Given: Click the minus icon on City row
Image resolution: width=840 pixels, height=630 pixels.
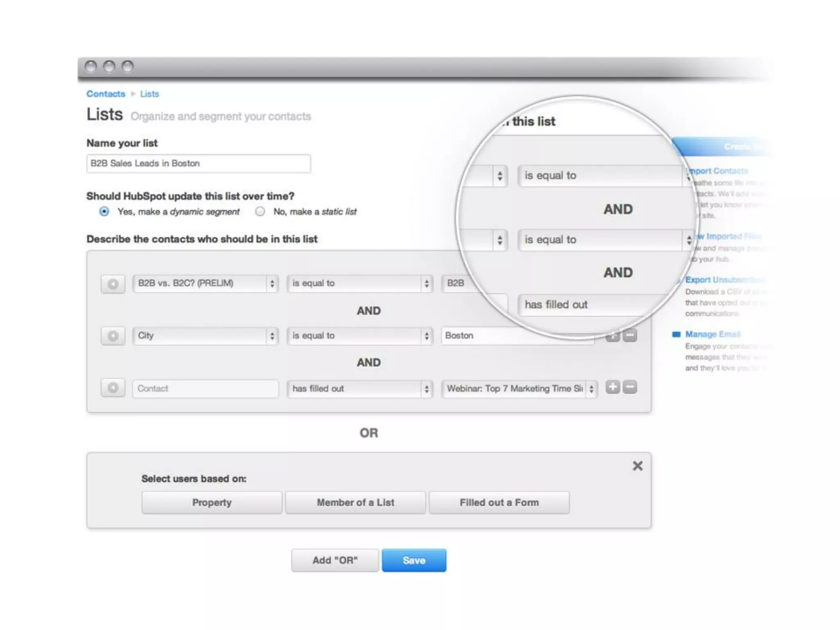Looking at the screenshot, I should click(630, 336).
